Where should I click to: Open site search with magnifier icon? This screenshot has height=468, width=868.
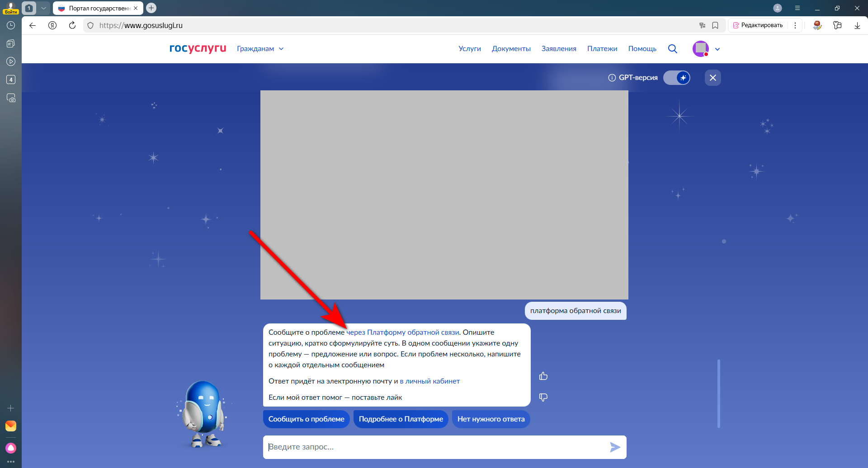click(x=672, y=49)
